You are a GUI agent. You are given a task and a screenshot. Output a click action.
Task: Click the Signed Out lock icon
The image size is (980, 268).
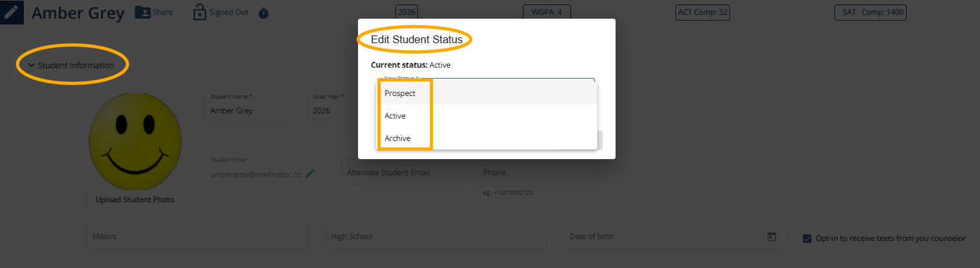pyautogui.click(x=200, y=12)
